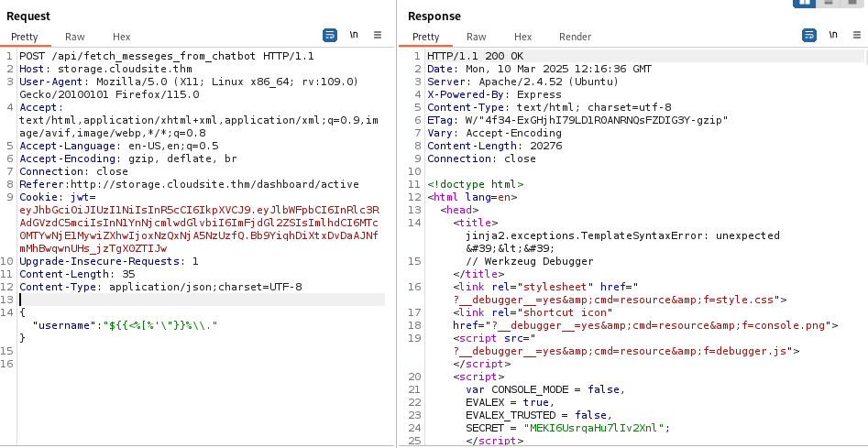Click the X-Powered-By: Express header
The height and width of the screenshot is (448, 868).
494,94
